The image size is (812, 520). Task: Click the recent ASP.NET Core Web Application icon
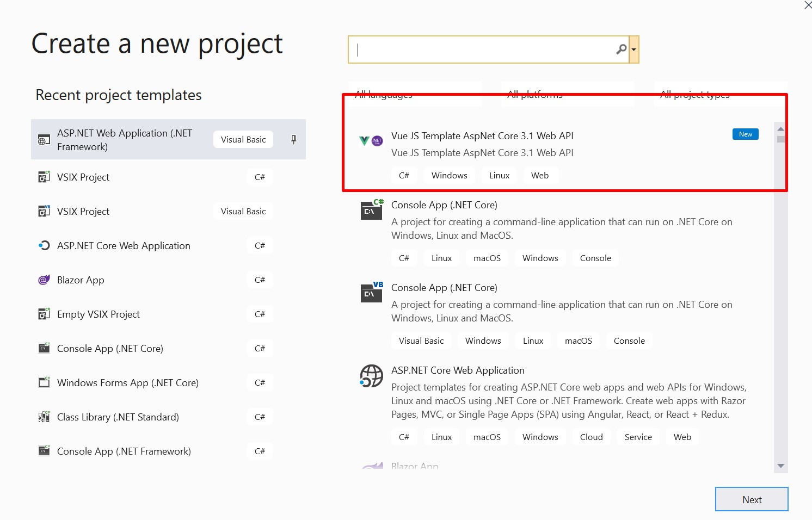[44, 245]
